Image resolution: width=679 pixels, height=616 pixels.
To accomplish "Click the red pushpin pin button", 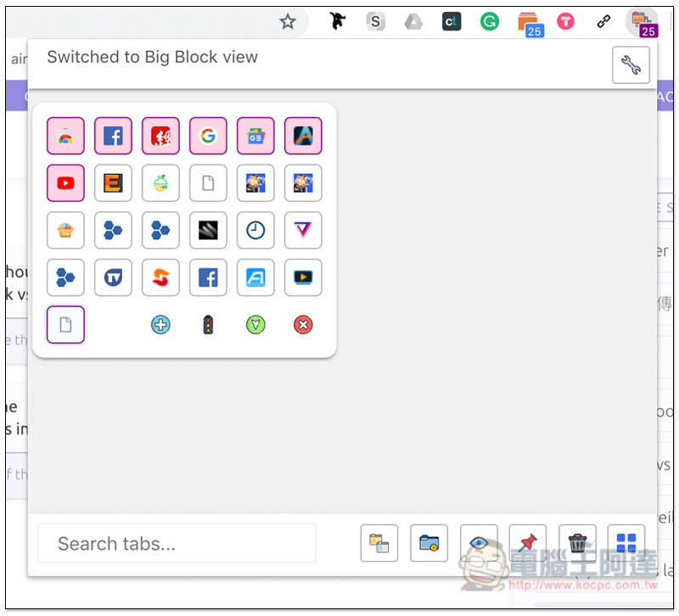I will 527,543.
